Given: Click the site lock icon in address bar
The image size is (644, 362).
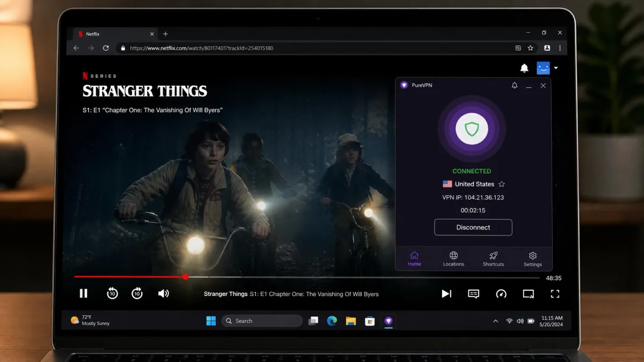Looking at the screenshot, I should coord(123,48).
